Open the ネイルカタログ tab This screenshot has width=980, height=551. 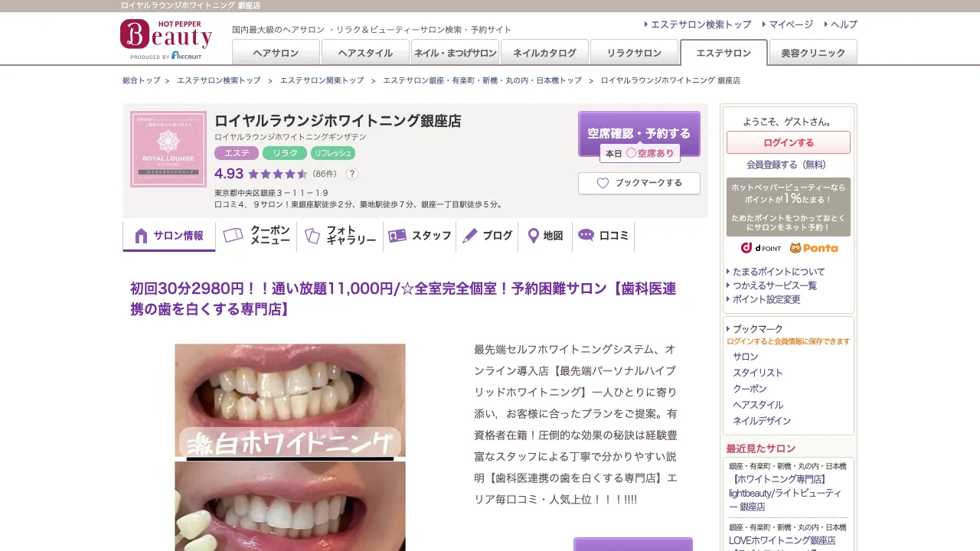click(x=544, y=52)
